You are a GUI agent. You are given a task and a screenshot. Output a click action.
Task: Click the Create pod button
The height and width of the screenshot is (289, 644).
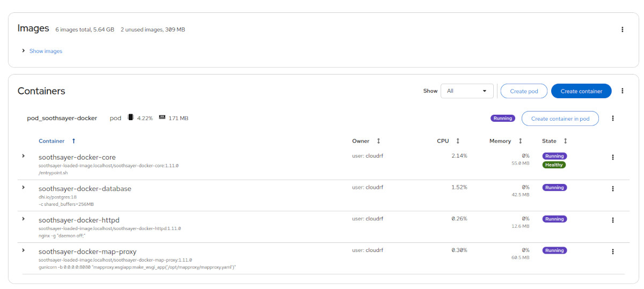pyautogui.click(x=524, y=91)
